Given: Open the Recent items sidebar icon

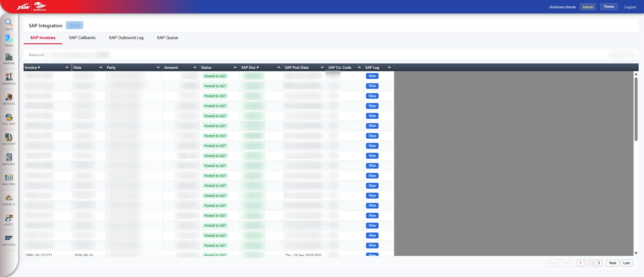Looking at the screenshot, I should click(x=9, y=39).
